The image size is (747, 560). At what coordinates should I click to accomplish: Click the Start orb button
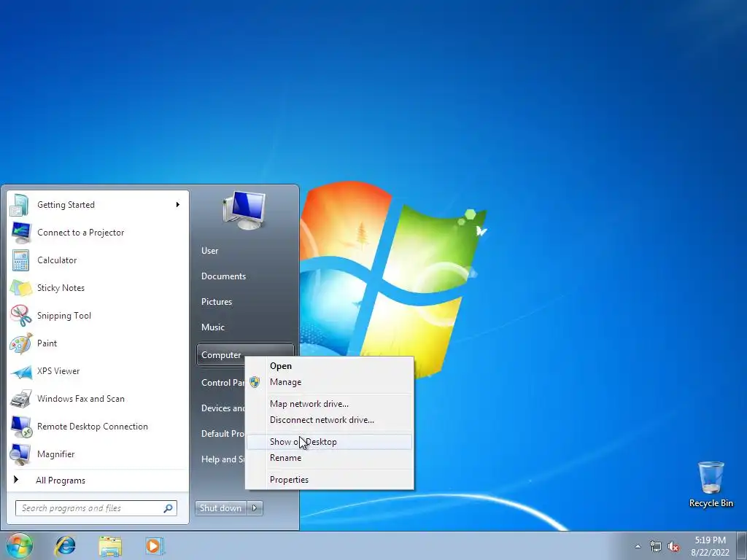[x=20, y=545]
